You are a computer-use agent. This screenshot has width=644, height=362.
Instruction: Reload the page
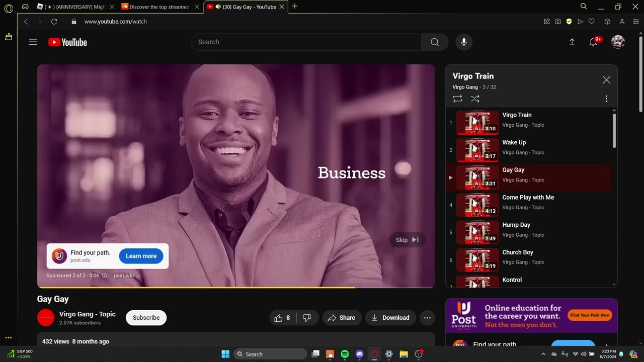[54, 22]
